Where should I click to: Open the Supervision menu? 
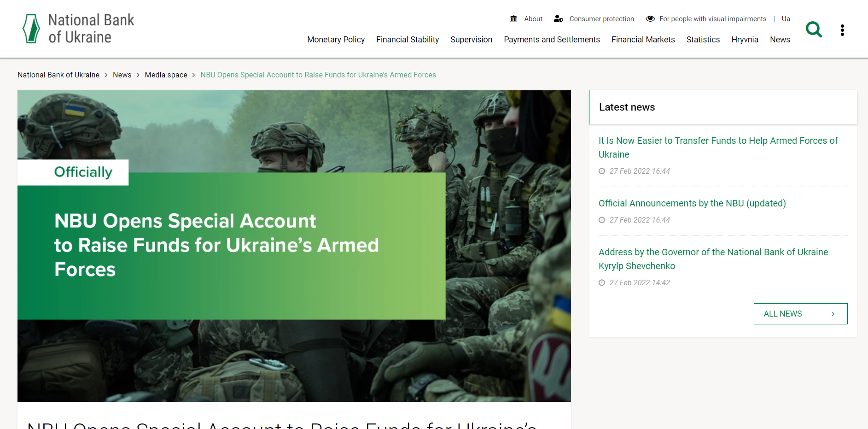pos(471,40)
